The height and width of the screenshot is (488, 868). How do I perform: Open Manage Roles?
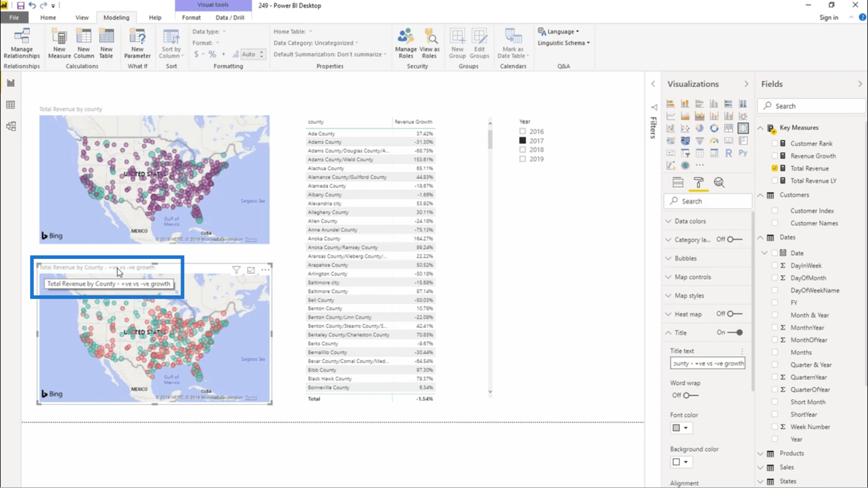pyautogui.click(x=406, y=43)
